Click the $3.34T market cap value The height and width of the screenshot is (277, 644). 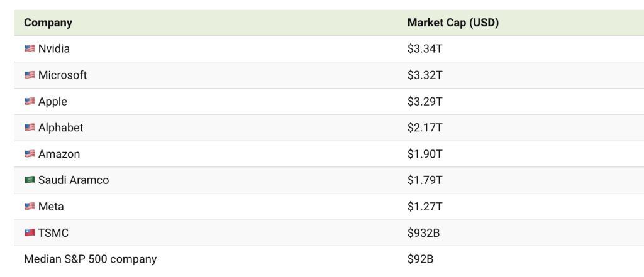(x=425, y=49)
